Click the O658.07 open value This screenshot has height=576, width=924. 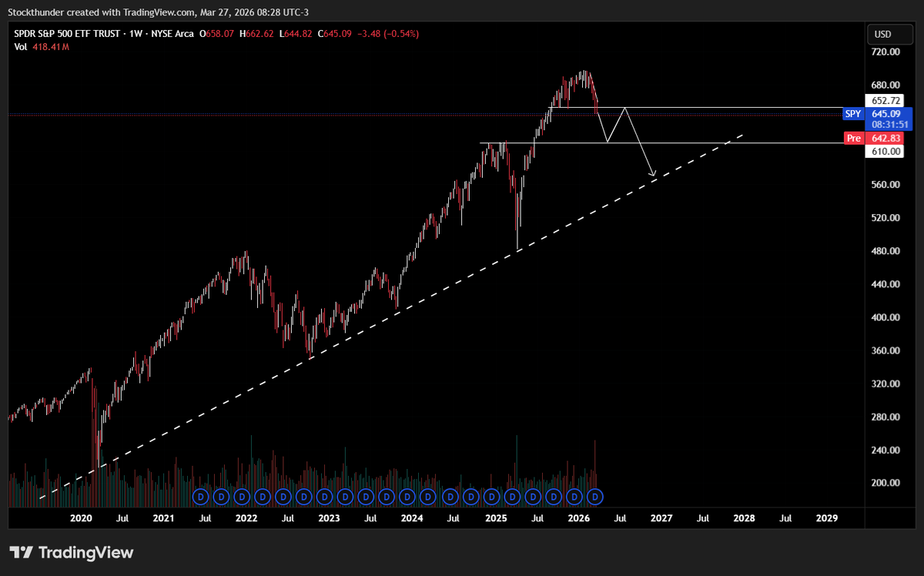(x=218, y=34)
